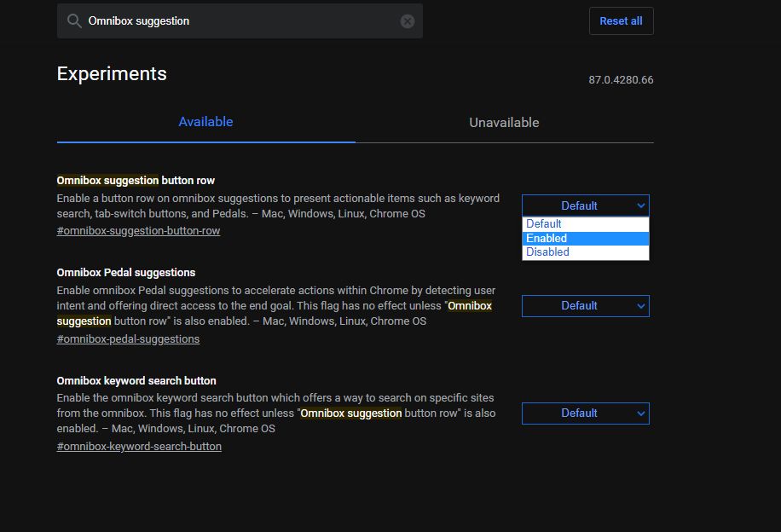Open the Omnibox Pedal suggestions dropdown

585,306
